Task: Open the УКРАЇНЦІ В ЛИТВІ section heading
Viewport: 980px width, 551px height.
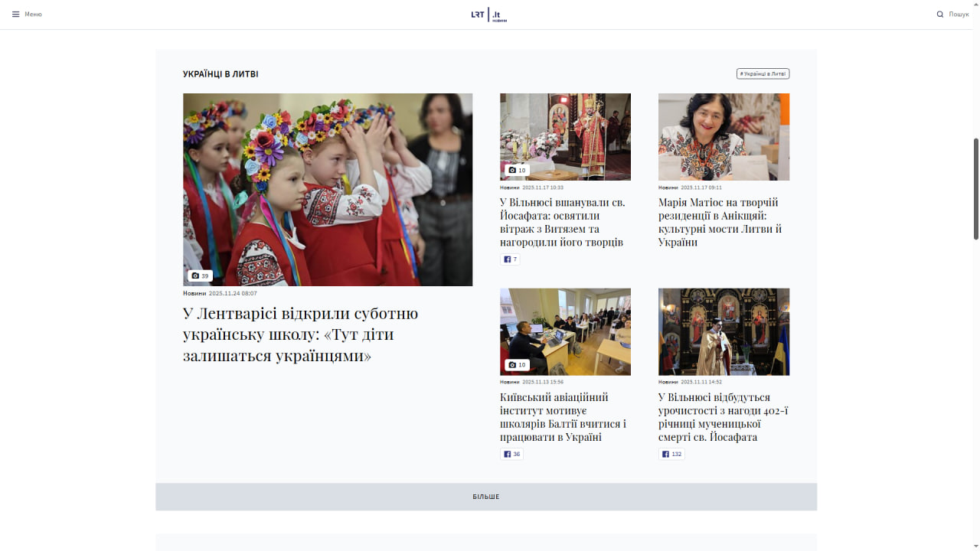Action: (220, 74)
